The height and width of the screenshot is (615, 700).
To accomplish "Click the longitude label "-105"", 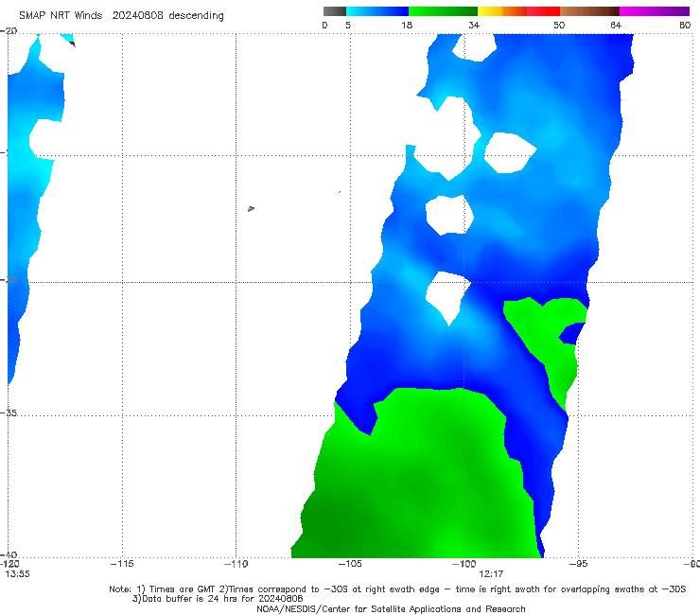I will pyautogui.click(x=350, y=564).
